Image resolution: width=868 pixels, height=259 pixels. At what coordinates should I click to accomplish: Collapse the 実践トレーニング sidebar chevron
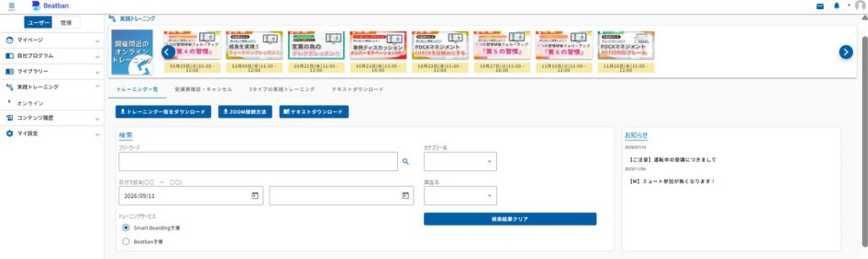pos(97,87)
